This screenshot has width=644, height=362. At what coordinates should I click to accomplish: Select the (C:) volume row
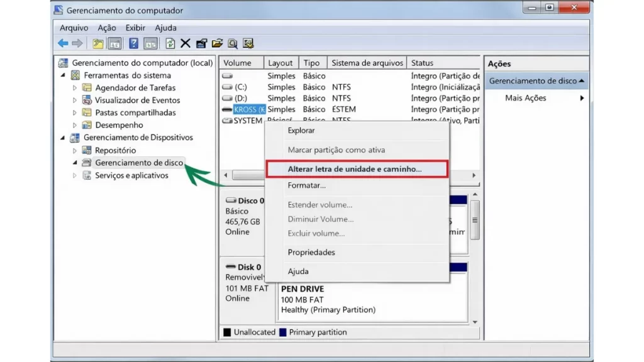pos(241,87)
